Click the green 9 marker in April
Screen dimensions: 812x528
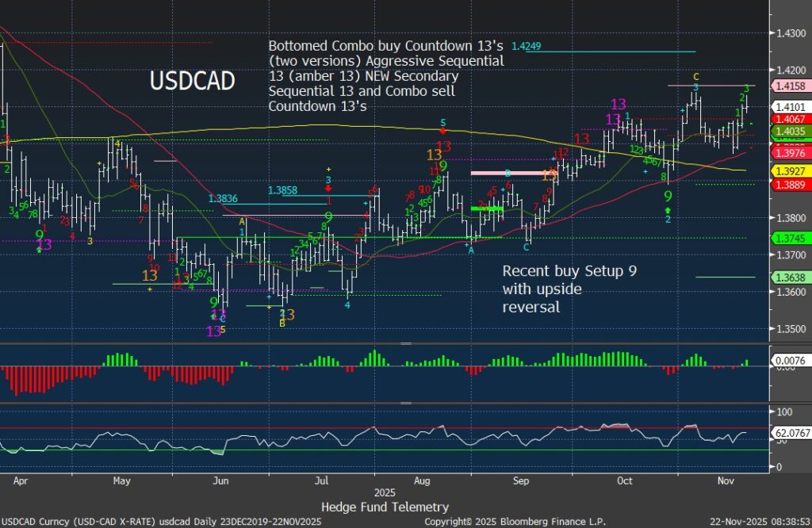coord(39,235)
